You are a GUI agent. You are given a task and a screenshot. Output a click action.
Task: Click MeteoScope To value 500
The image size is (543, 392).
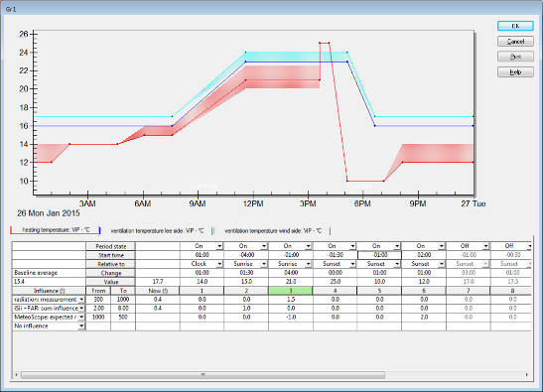coord(123,318)
